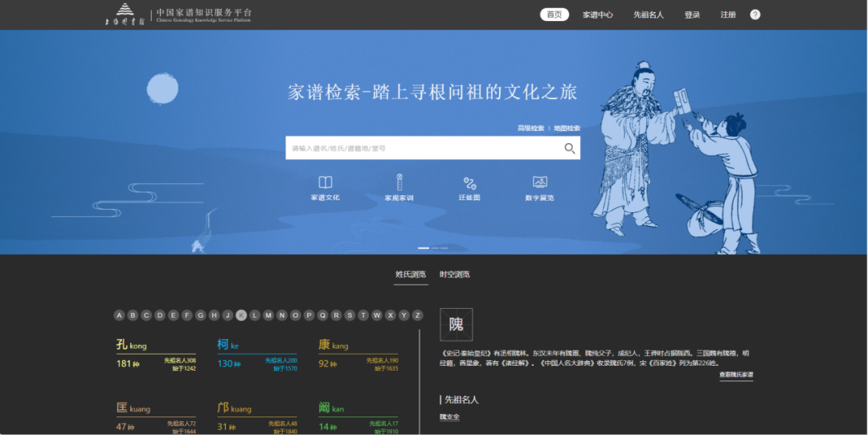The image size is (868, 435).
Task: Click the Shanghai Library logo
Action: coord(125,14)
